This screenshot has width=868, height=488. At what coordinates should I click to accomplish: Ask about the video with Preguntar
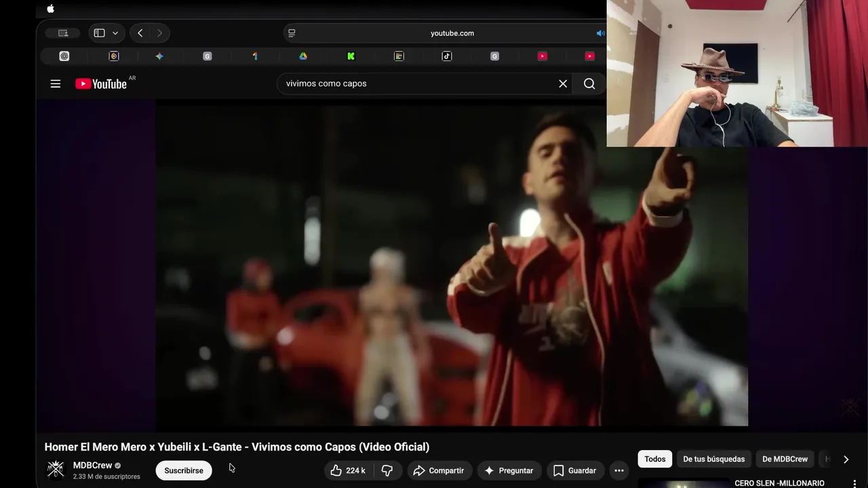(509, 470)
